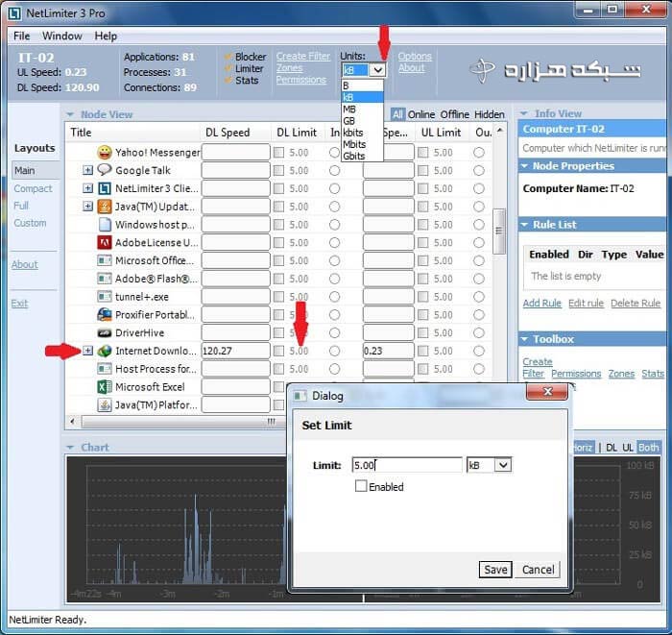This screenshot has height=635, width=672.
Task: Enable DL Limit checkbox for tunnel+.exe
Action: pos(278,297)
